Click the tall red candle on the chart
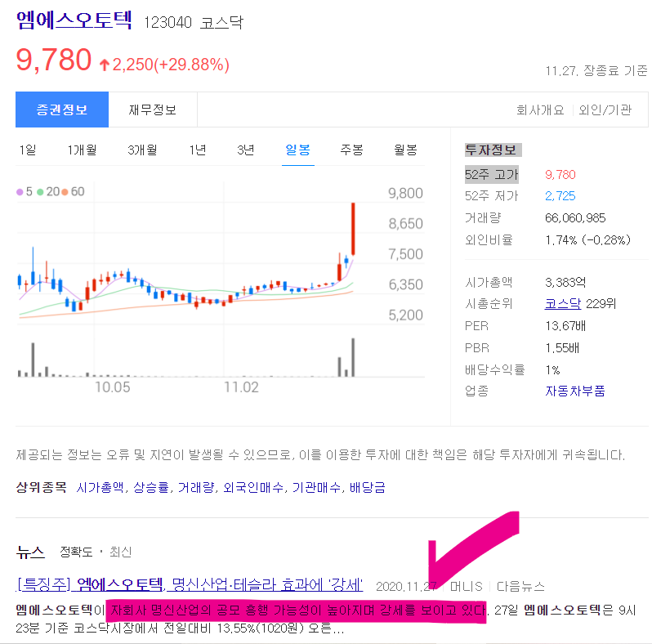The height and width of the screenshot is (644, 652). (353, 229)
